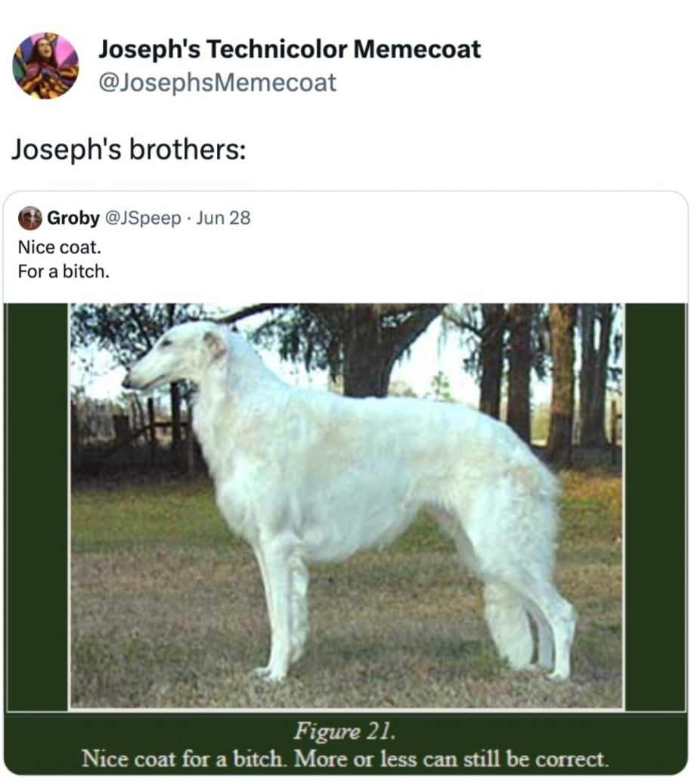Image resolution: width=700 pixels, height=782 pixels.
Task: Click the "Joseph's brothers:" tweet text
Action: point(129,149)
